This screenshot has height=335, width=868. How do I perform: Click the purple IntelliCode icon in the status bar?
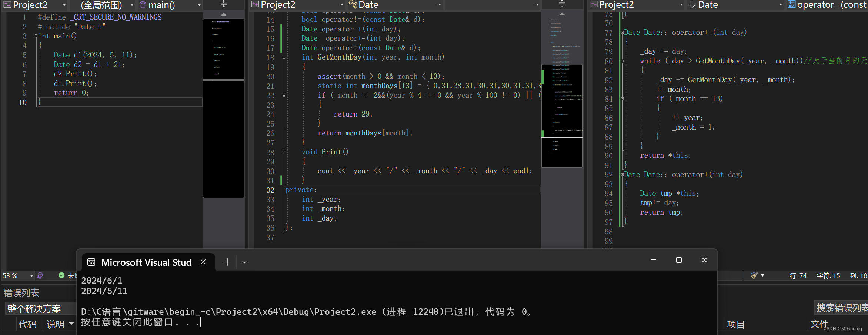40,275
